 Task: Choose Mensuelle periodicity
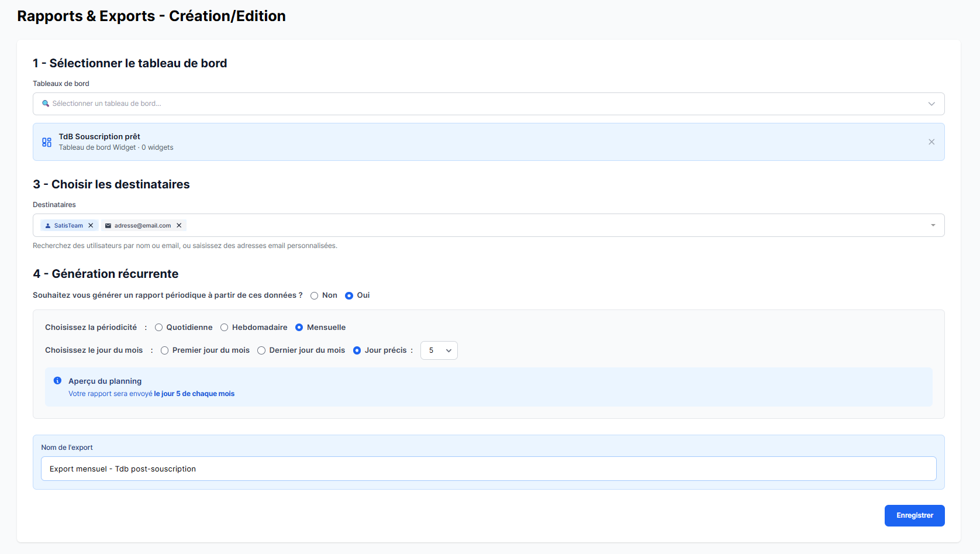(299, 328)
